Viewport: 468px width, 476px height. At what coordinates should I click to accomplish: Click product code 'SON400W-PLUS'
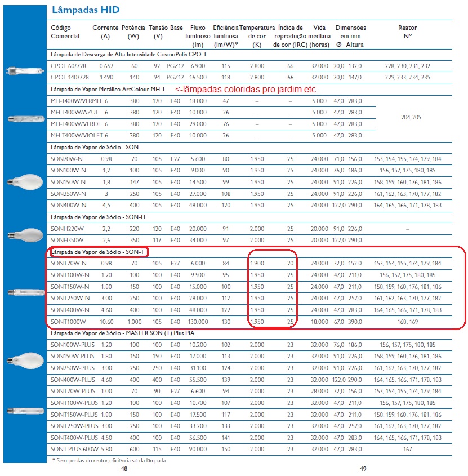(73, 380)
